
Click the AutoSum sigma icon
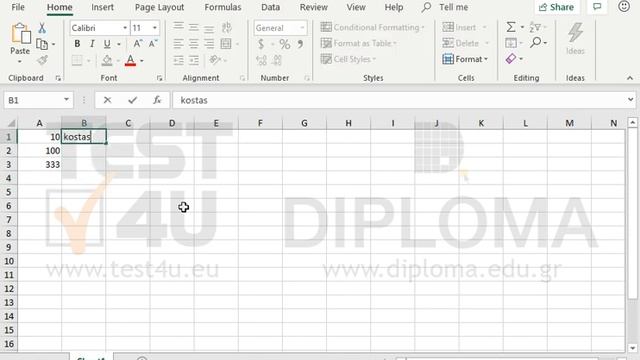pyautogui.click(x=511, y=27)
